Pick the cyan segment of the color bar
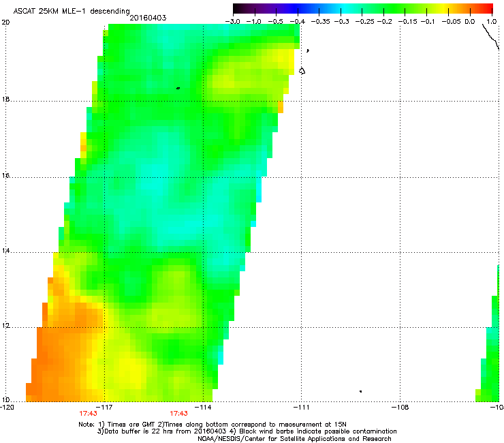The width and height of the screenshot is (504, 443). coord(345,8)
